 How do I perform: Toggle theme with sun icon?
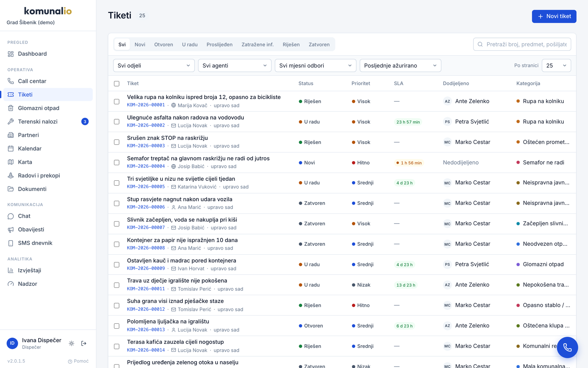point(72,343)
